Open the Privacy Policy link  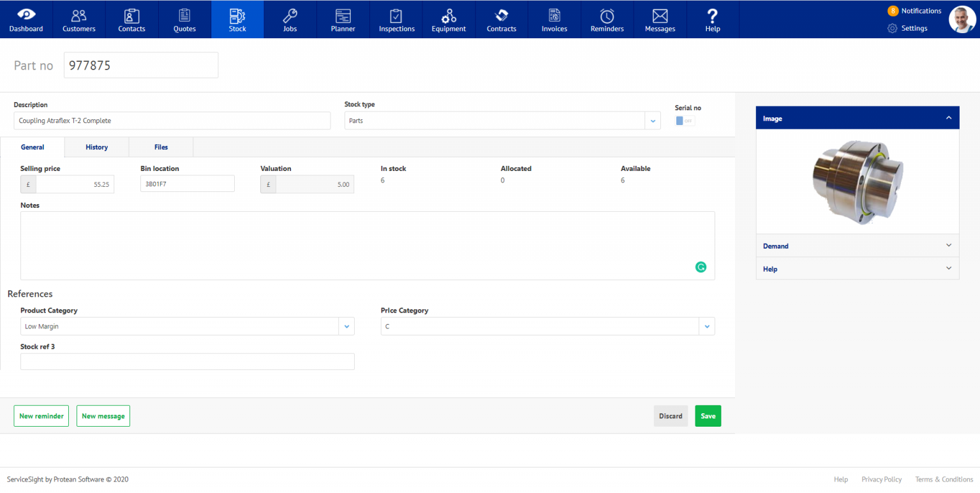[x=881, y=479]
